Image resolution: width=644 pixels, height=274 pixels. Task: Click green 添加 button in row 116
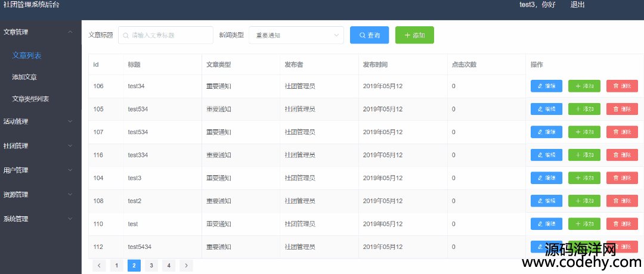coord(584,155)
